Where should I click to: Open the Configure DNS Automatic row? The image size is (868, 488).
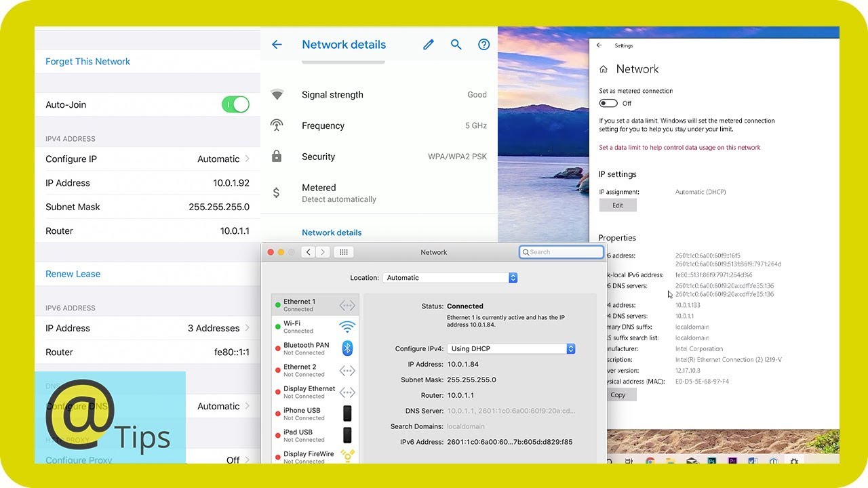click(x=148, y=406)
